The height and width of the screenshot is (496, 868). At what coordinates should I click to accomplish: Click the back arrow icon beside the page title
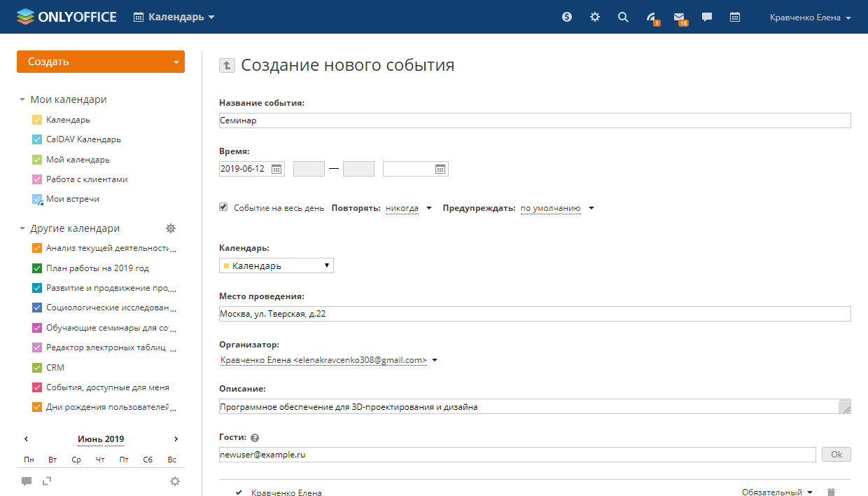click(227, 65)
